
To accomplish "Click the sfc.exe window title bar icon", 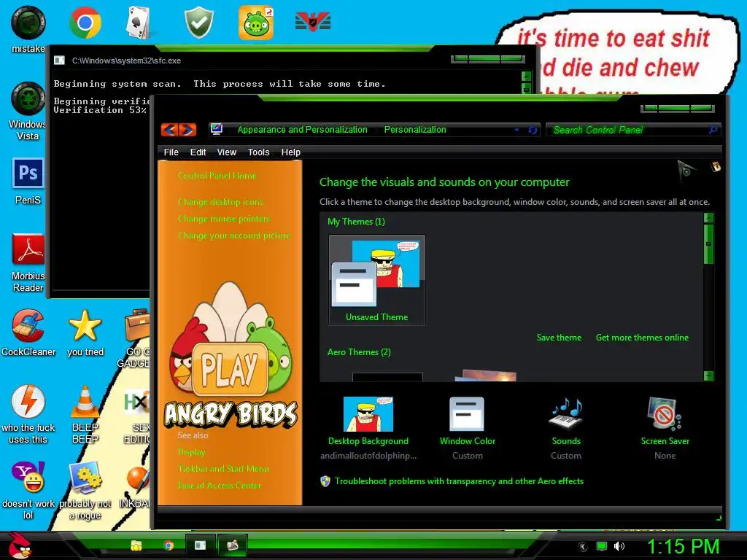I will pyautogui.click(x=60, y=61).
